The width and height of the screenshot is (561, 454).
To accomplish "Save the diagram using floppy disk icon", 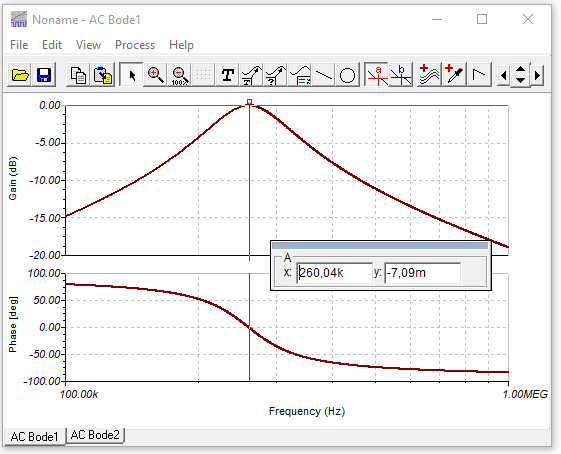I will click(x=44, y=75).
